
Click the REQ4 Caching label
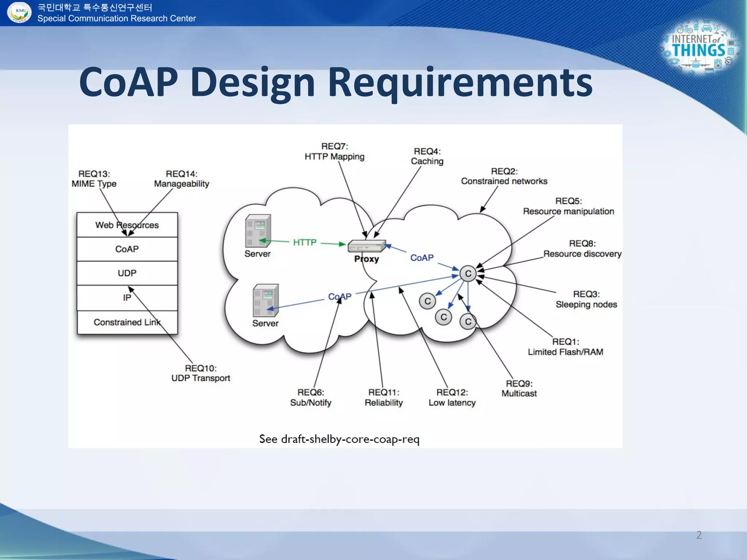click(427, 156)
